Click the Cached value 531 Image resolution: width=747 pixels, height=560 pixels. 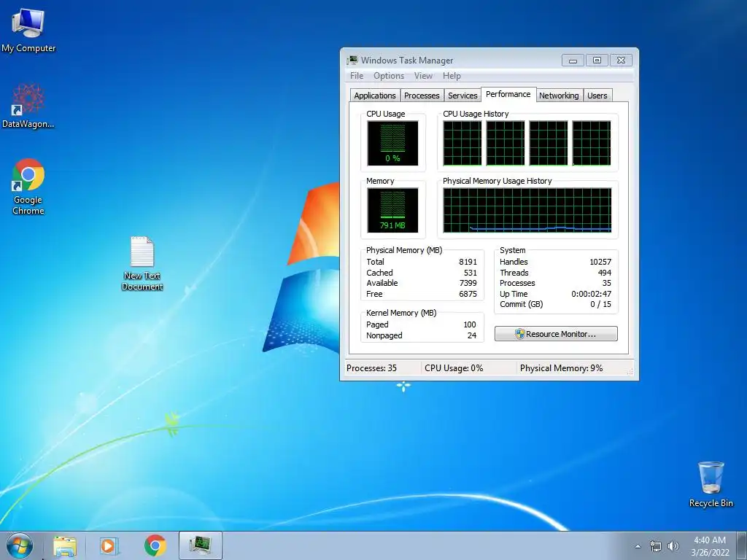pos(471,273)
